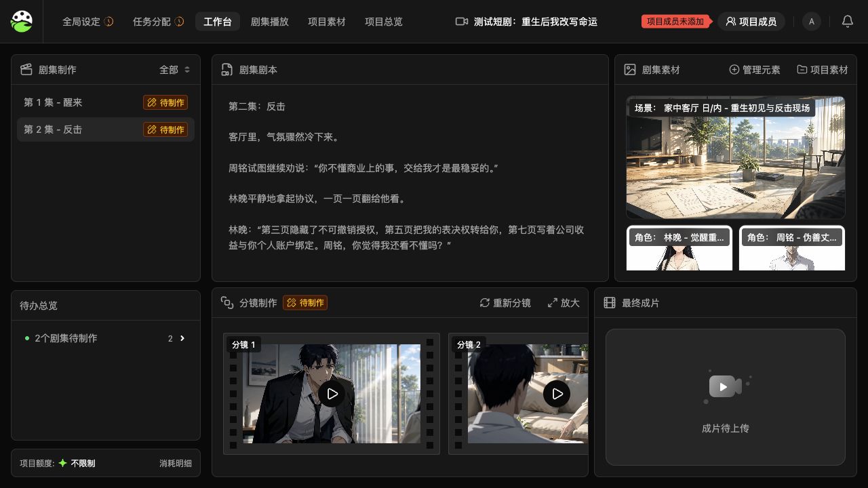The width and height of the screenshot is (868, 488).
Task: Click 项目素材 link label in 剧集素材 panel
Action: pos(829,70)
